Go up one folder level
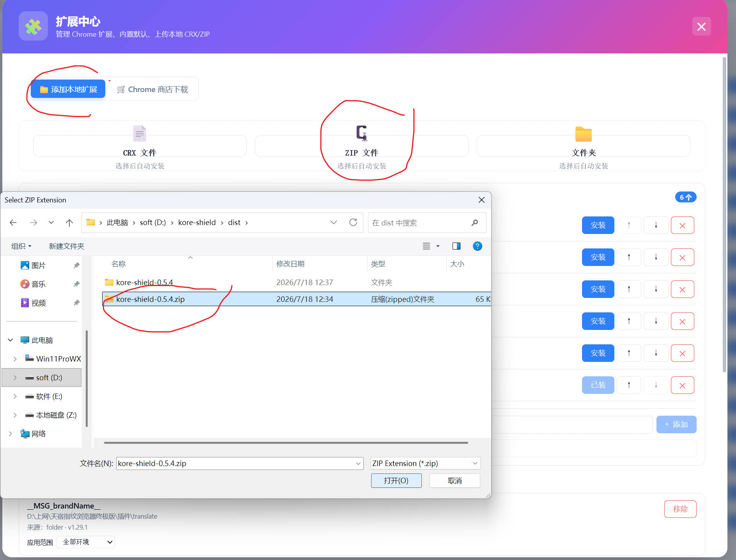736x560 pixels. point(69,222)
